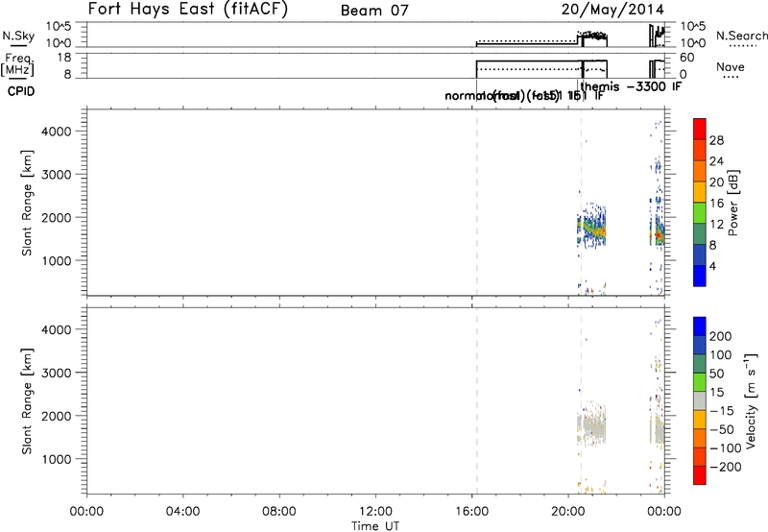The height and width of the screenshot is (532, 768).
Task: Click the date "20/May/2014"
Action: click(x=612, y=10)
